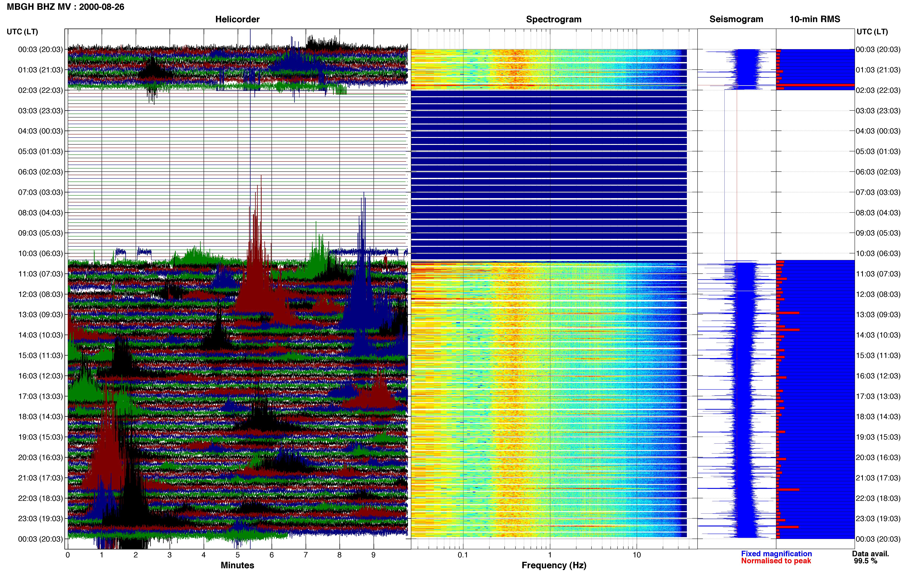Click right-side time label '13:03 (09:03)'

tap(878, 315)
